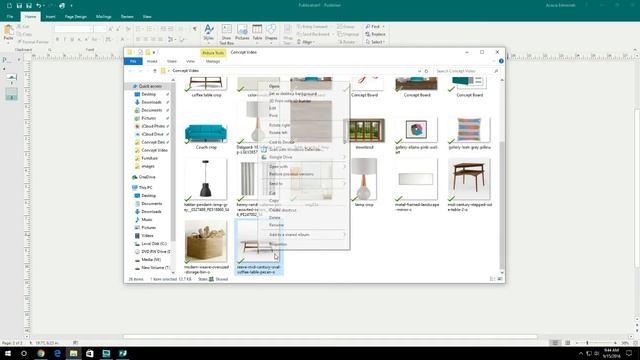This screenshot has height=360, width=640.
Task: Toggle two-page spread view in Publisher
Action: coord(567,343)
